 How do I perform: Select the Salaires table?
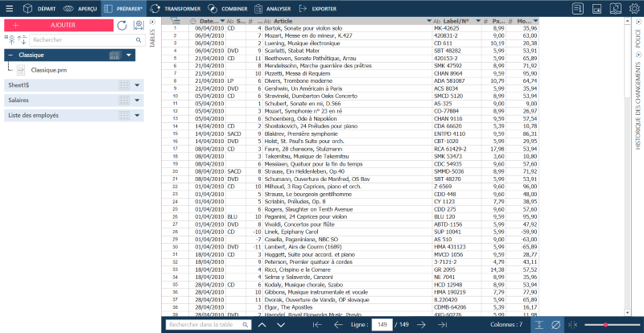[x=74, y=101]
